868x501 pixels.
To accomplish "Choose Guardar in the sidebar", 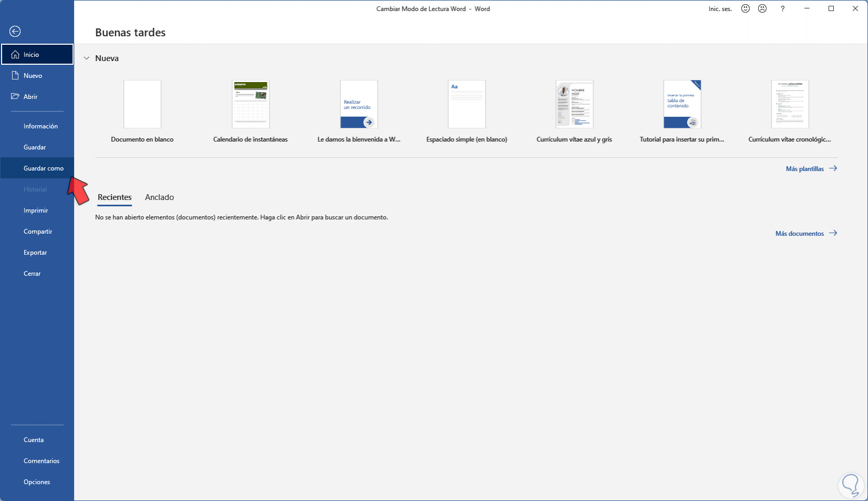I will click(x=37, y=147).
